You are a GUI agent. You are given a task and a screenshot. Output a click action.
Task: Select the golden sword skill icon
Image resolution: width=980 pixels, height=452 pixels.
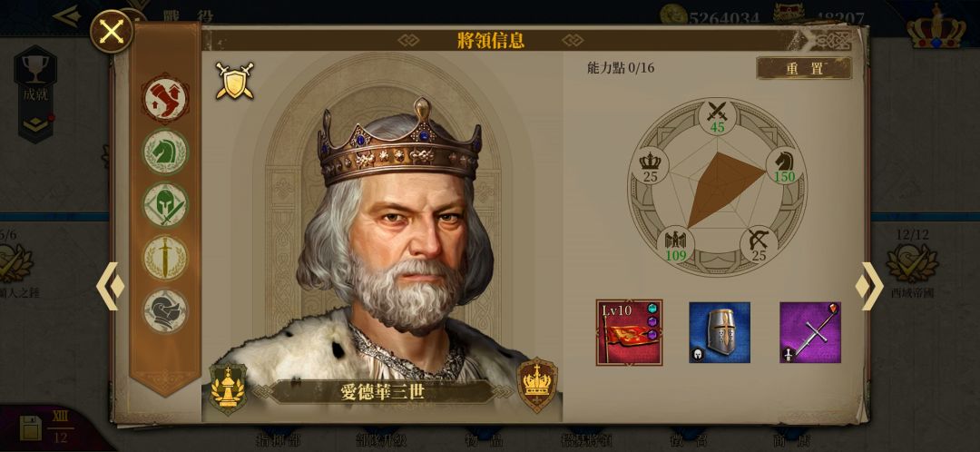[x=165, y=258]
